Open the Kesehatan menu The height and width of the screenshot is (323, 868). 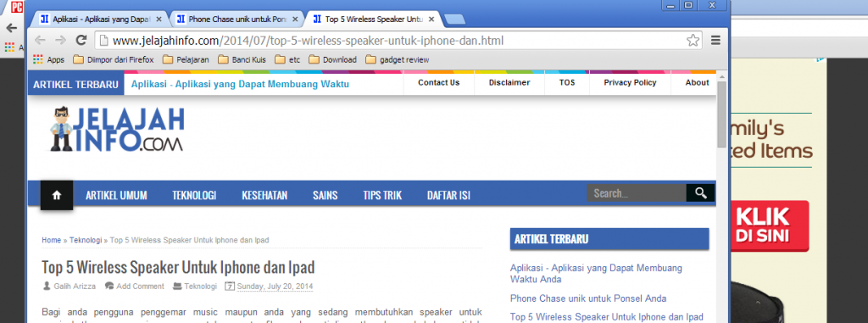point(264,195)
